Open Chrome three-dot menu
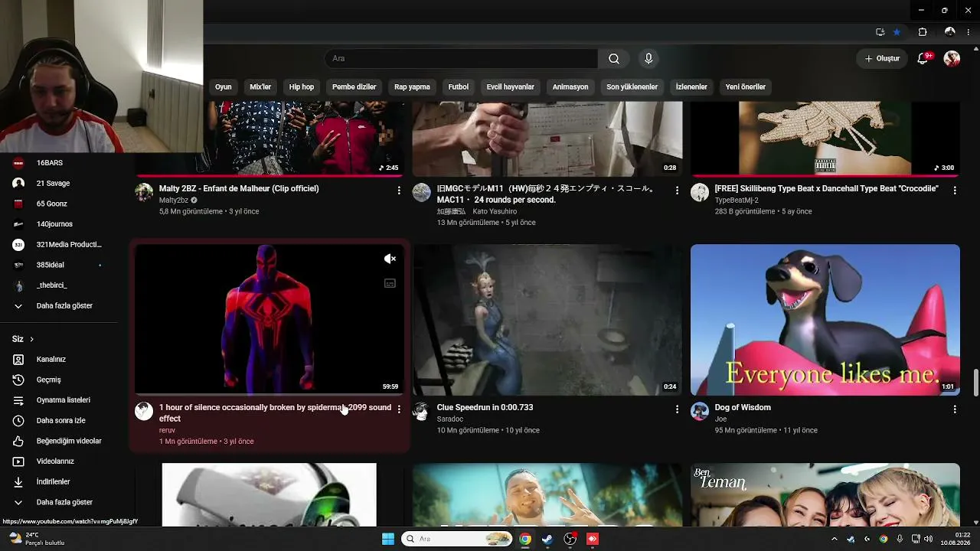 click(968, 32)
